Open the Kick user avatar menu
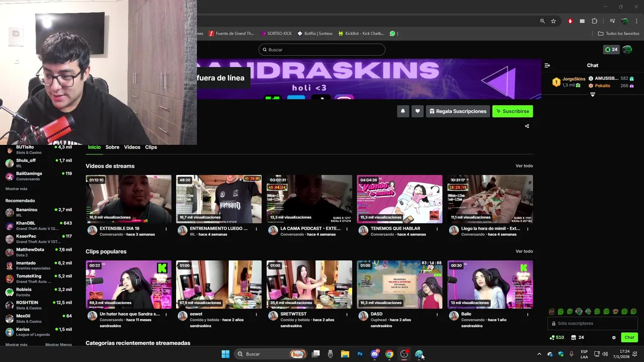The image size is (644, 362). [627, 50]
